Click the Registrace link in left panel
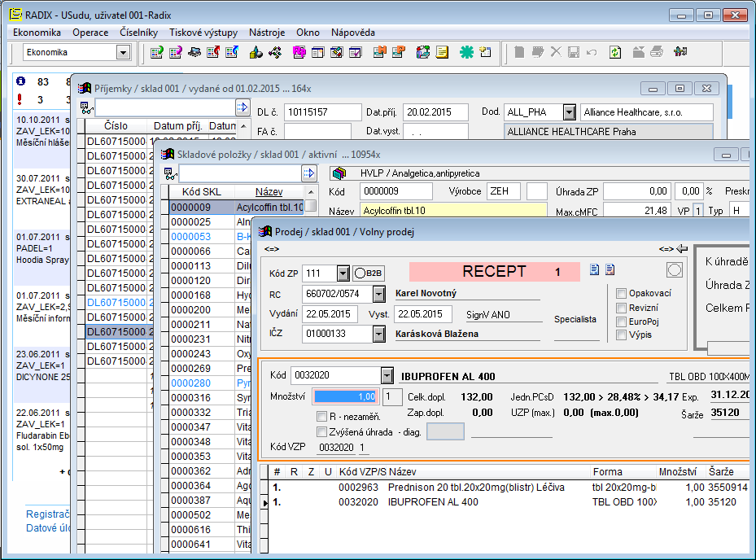Viewport: 756px width, 560px height. click(x=47, y=514)
